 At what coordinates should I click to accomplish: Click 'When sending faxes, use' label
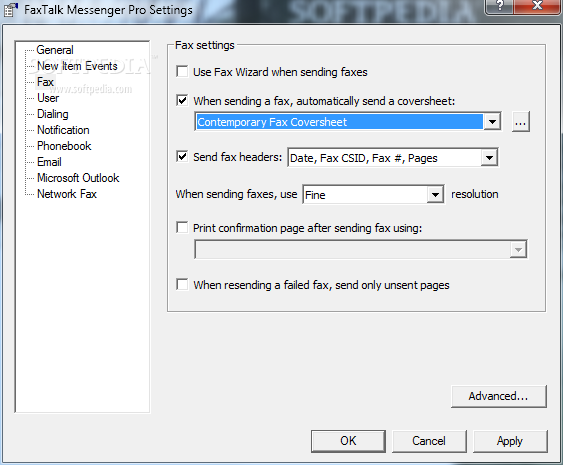236,194
